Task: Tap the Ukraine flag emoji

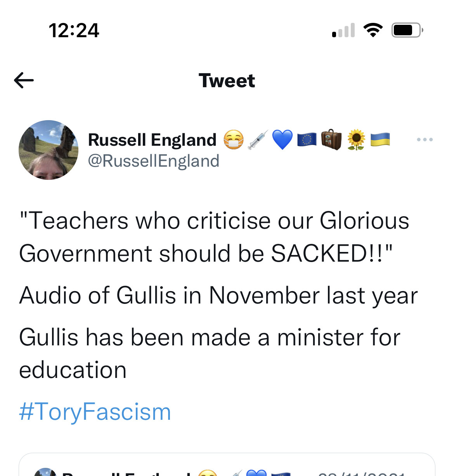Action: (x=380, y=140)
